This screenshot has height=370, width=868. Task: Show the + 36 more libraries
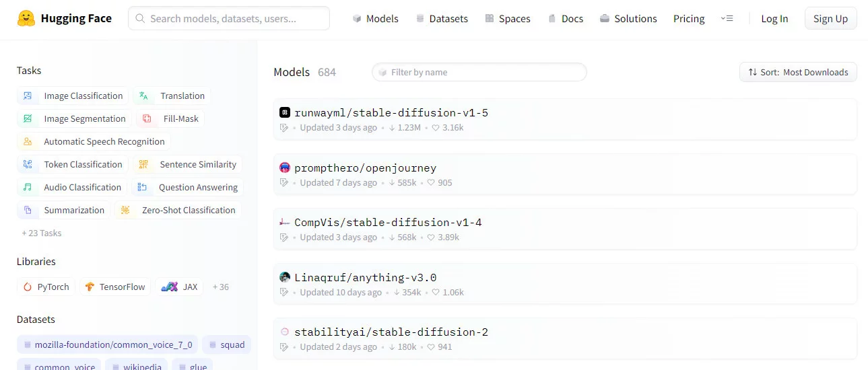click(221, 287)
